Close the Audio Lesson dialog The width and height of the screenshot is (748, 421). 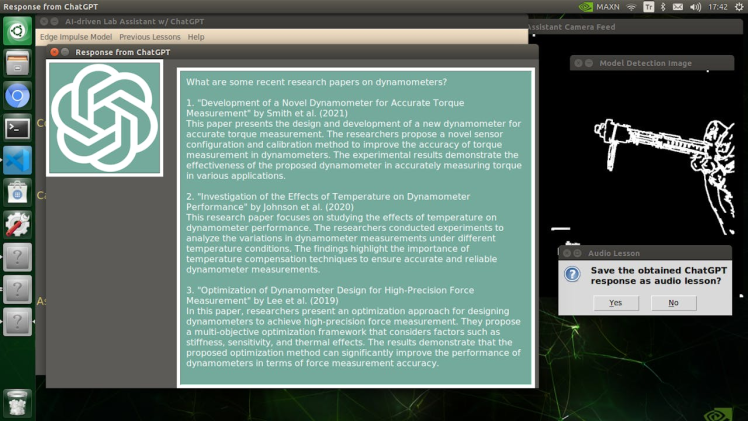pos(567,253)
